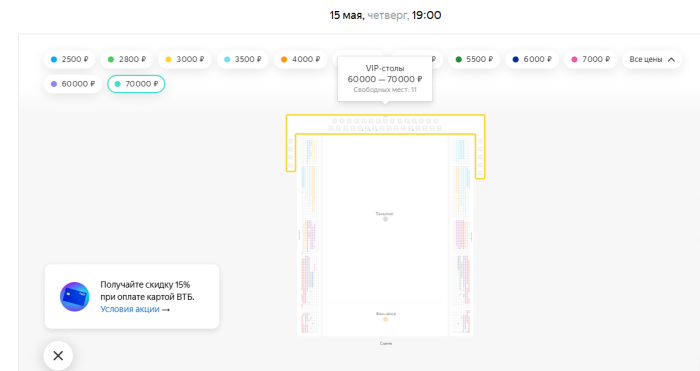Open the Условия акции link
Screen dimensions: 700x371
click(x=135, y=309)
